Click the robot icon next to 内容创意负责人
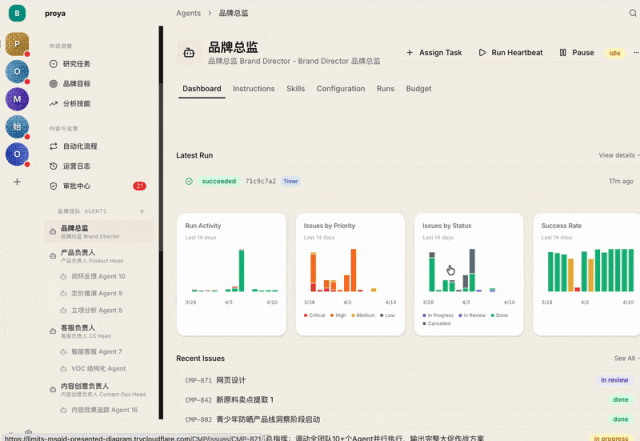Image resolution: width=640 pixels, height=441 pixels. (x=53, y=390)
